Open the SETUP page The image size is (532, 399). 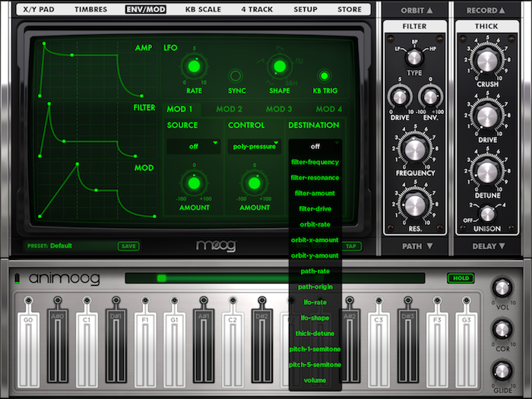[x=306, y=9]
